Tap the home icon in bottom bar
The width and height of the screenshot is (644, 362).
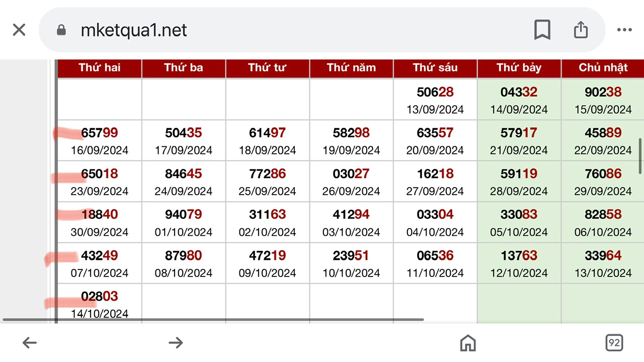coord(468,343)
